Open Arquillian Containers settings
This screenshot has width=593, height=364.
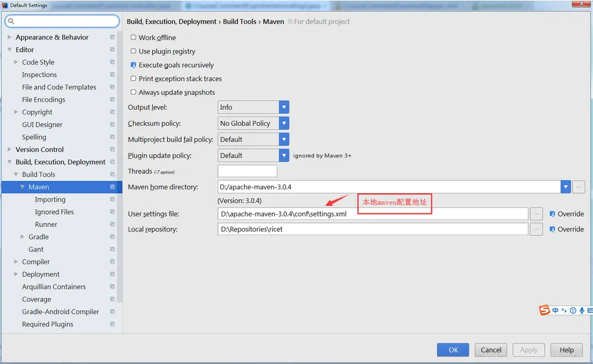tap(54, 286)
